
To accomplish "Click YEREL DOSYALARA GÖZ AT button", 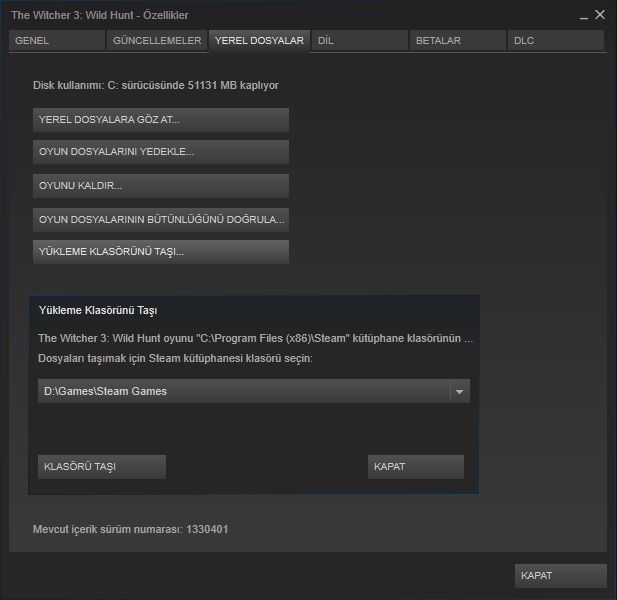I will pyautogui.click(x=161, y=120).
